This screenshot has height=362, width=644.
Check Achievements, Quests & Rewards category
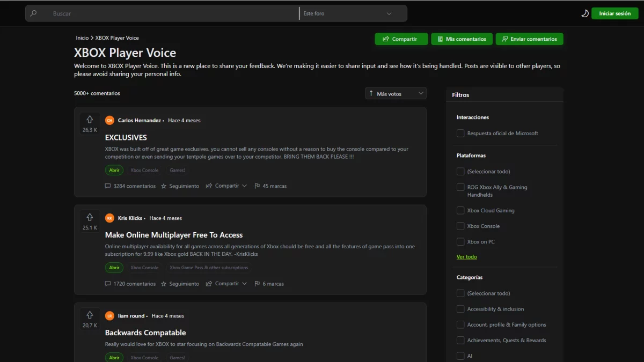click(x=460, y=340)
